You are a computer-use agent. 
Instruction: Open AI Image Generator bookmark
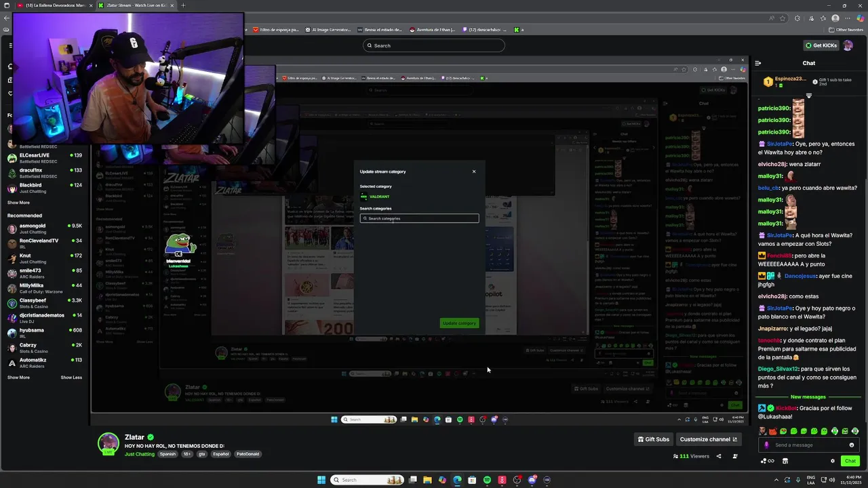point(328,30)
